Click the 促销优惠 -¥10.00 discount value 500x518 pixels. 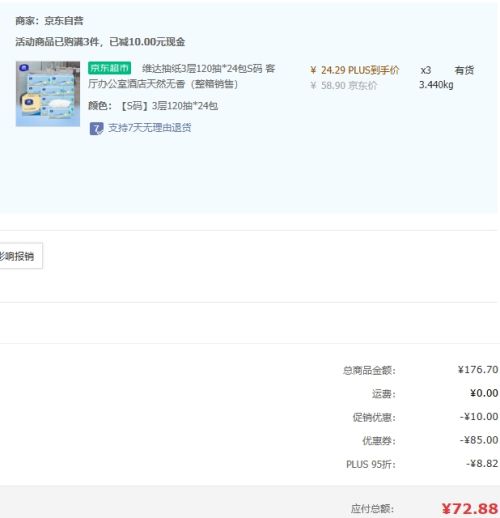click(x=479, y=416)
